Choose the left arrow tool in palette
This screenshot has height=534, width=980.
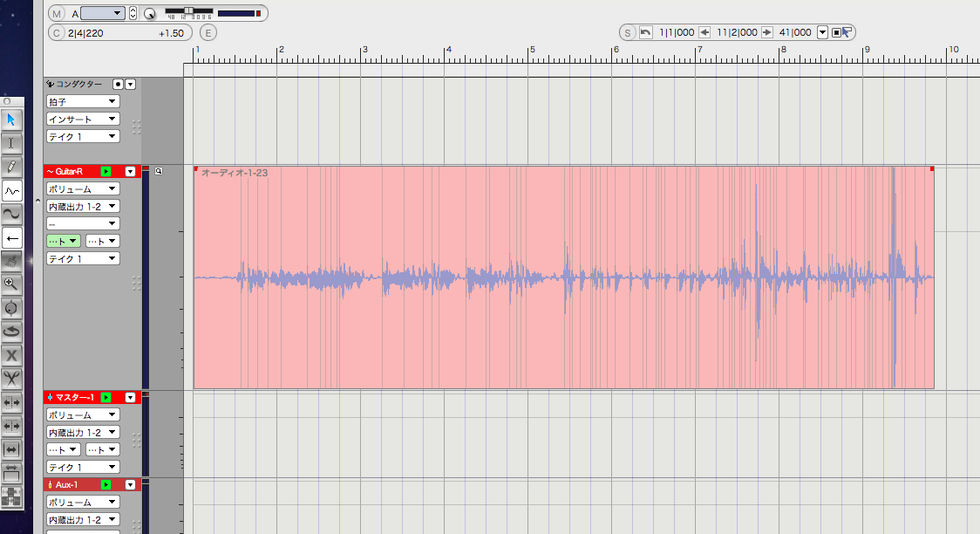[x=11, y=238]
